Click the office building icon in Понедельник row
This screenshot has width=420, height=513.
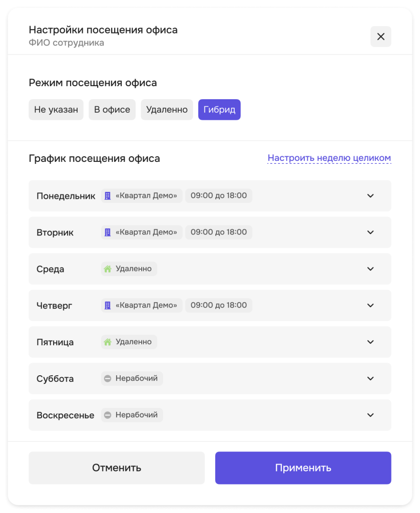pyautogui.click(x=108, y=196)
